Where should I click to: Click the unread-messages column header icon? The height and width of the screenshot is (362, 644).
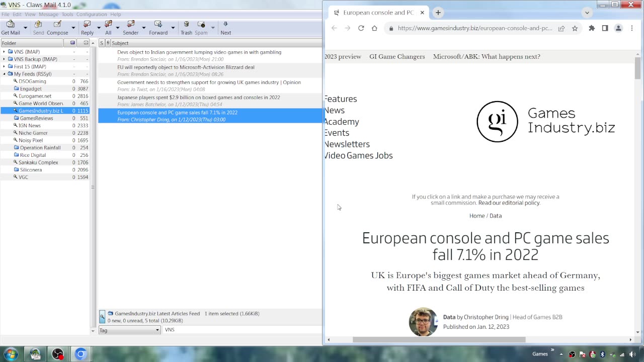point(86,43)
